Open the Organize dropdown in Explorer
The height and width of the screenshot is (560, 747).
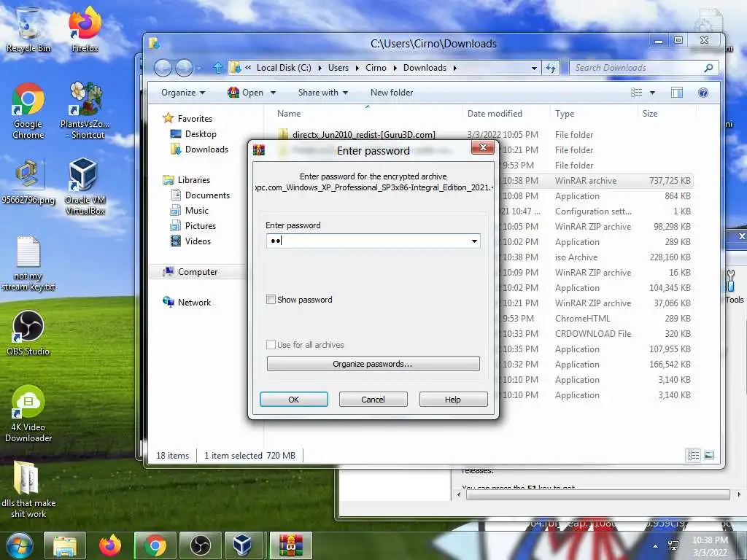[183, 93]
